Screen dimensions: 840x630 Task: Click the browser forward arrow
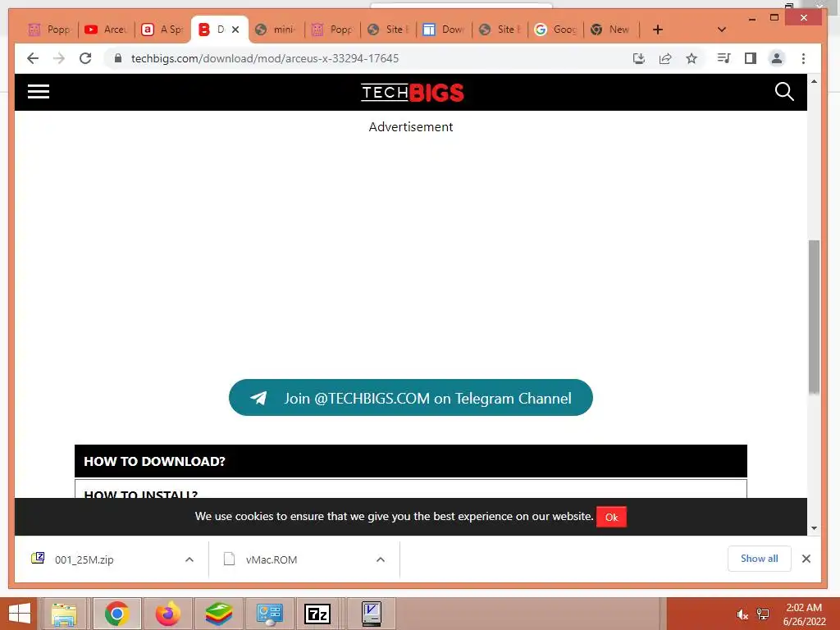pos(59,58)
